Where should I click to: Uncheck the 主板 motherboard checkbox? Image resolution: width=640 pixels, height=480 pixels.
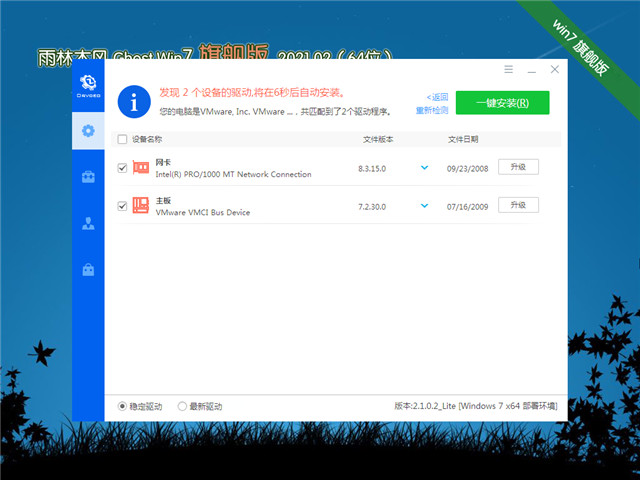pos(122,206)
